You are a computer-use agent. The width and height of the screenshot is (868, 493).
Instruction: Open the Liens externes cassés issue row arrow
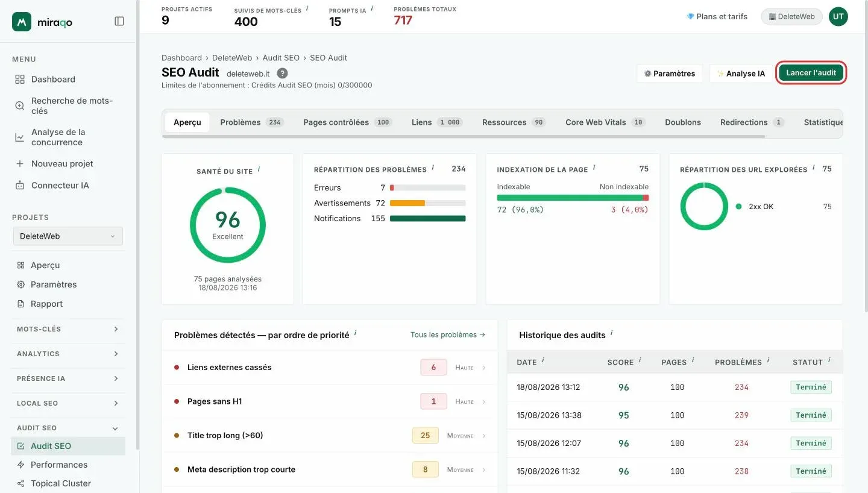click(484, 368)
